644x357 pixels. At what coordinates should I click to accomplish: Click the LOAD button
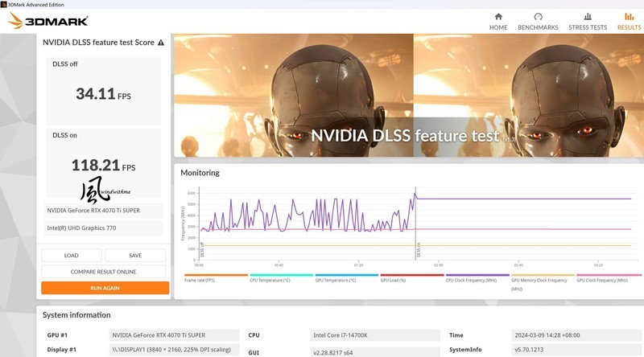point(72,255)
